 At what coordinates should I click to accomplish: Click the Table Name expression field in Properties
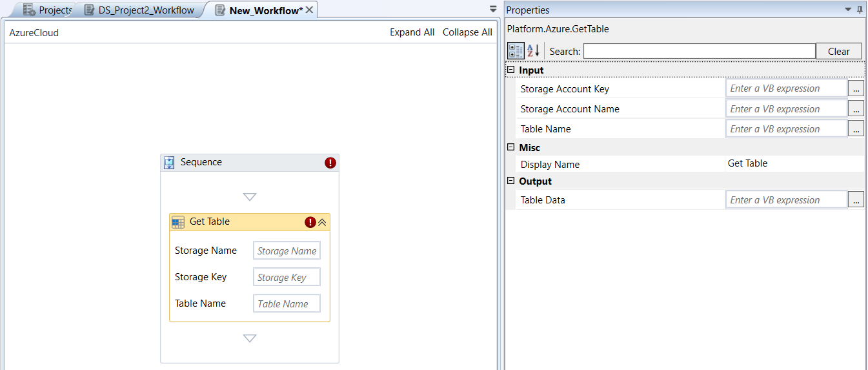[x=786, y=128]
